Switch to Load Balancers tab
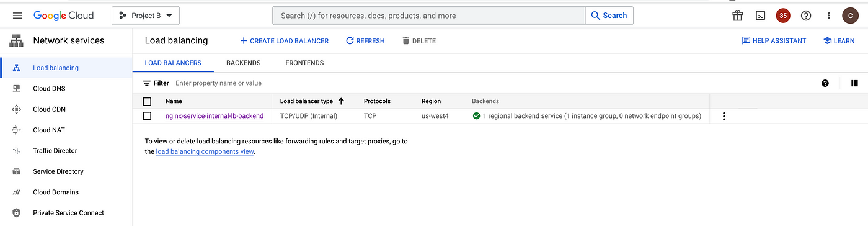Image resolution: width=868 pixels, height=226 pixels. click(173, 63)
